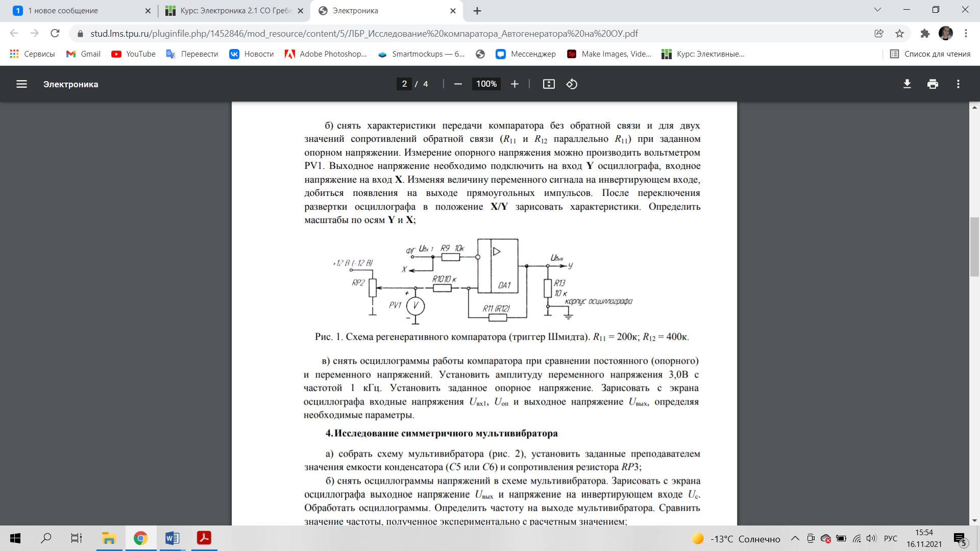Open the PDF sidebar menu hamburger icon
Viewport: 980px width, 551px height.
(x=21, y=84)
